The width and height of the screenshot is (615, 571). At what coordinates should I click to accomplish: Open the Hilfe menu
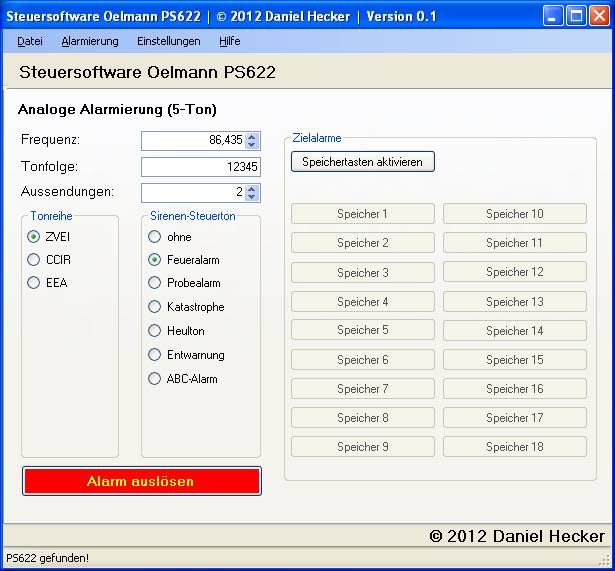coord(229,41)
